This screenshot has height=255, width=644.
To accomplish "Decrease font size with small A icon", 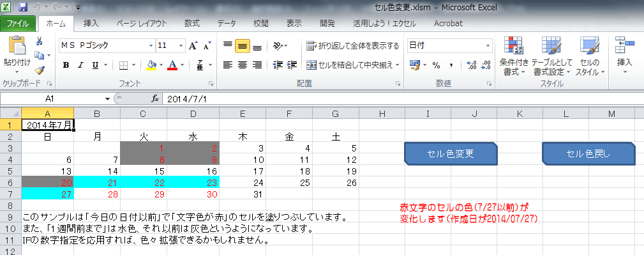I will click(207, 45).
